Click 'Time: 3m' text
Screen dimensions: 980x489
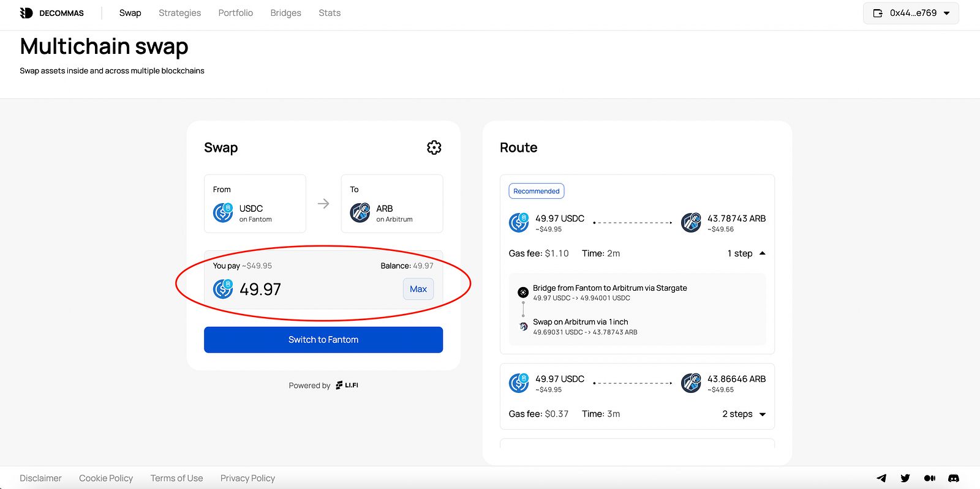coord(601,414)
